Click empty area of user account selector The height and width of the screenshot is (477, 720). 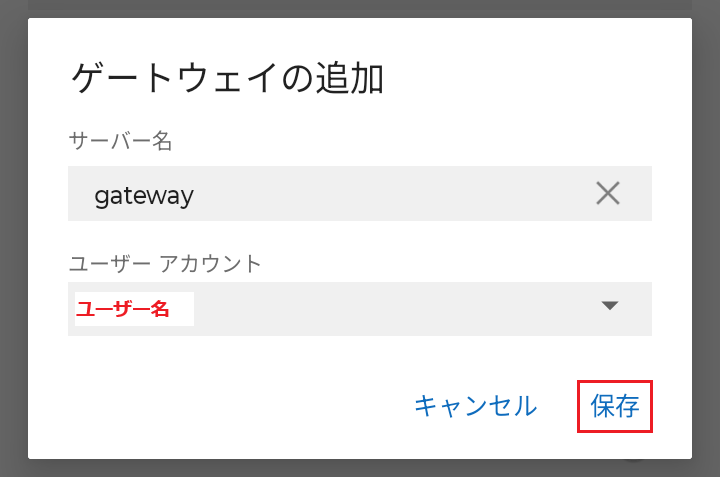[400, 308]
